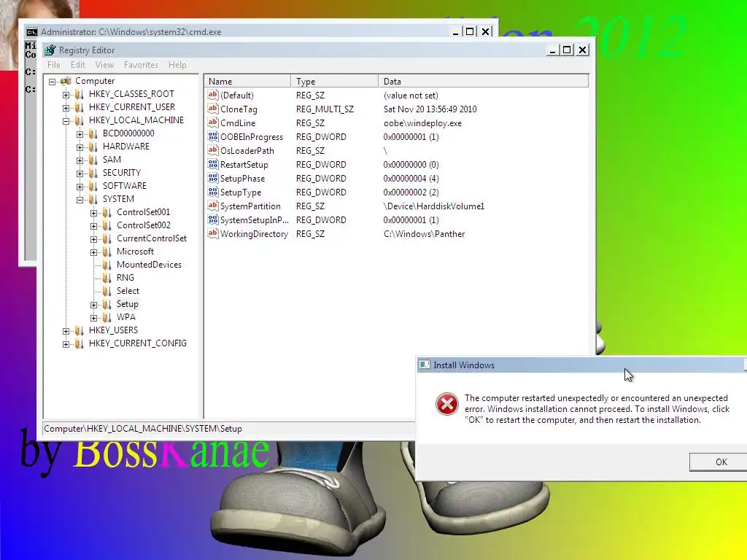Click data 'C:\Windows\Panther'
The image size is (747, 560).
(424, 234)
